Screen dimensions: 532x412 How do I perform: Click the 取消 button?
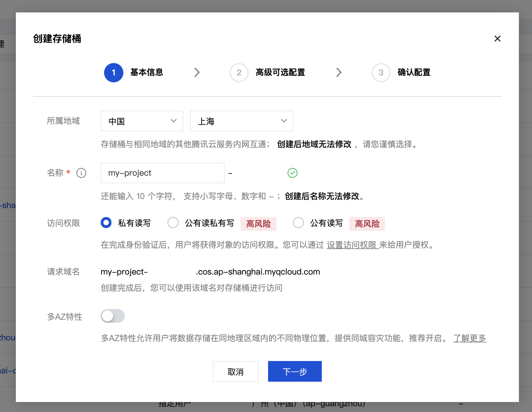235,371
